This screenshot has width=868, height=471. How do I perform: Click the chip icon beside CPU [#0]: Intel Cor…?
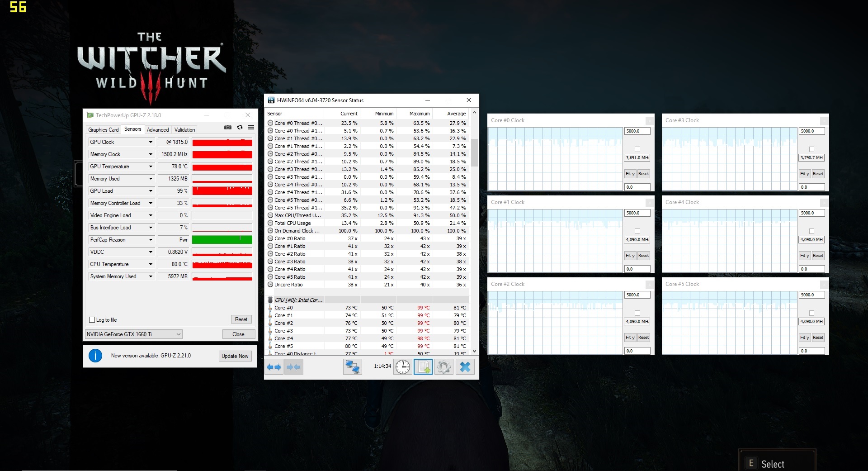click(x=270, y=300)
